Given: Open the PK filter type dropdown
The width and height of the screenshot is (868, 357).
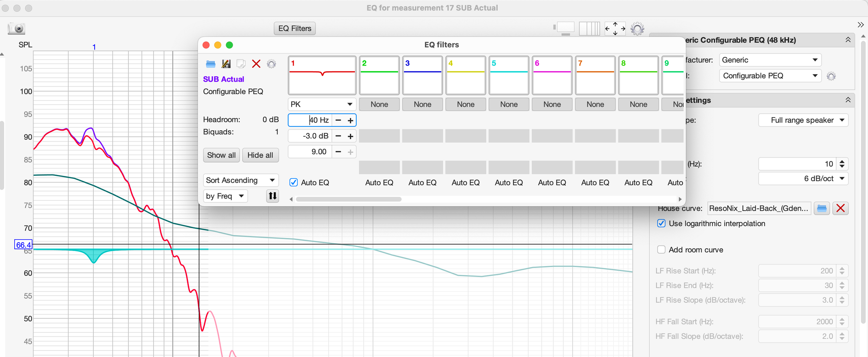Looking at the screenshot, I should pyautogui.click(x=322, y=104).
